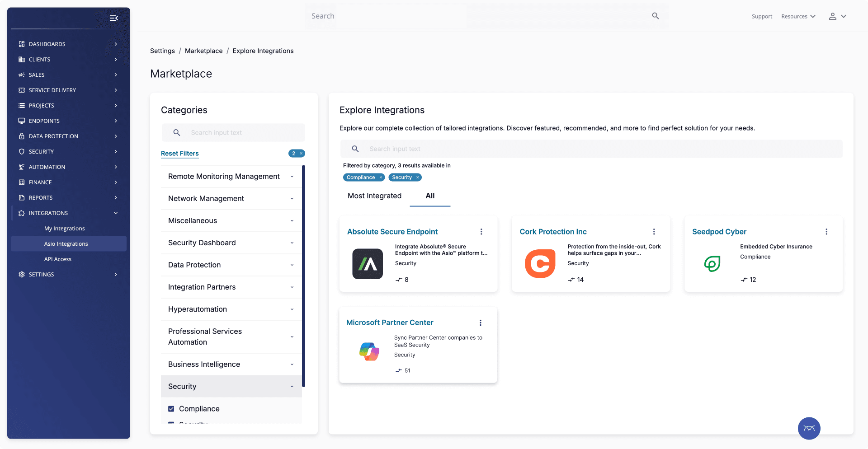Open Seedpod Cyber three-dot menu
This screenshot has height=449, width=868.
[826, 232]
